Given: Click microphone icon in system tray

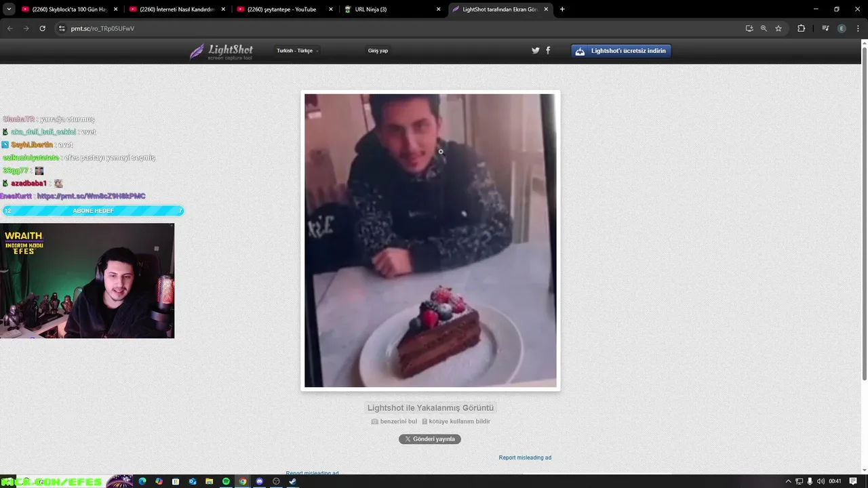Looking at the screenshot, I should point(810,481).
